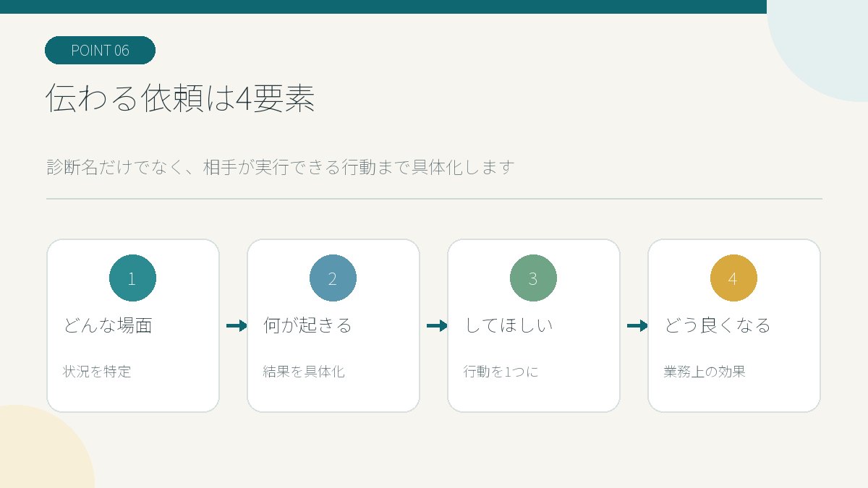Click the text 状況を特定
The height and width of the screenshot is (488, 868).
[97, 372]
